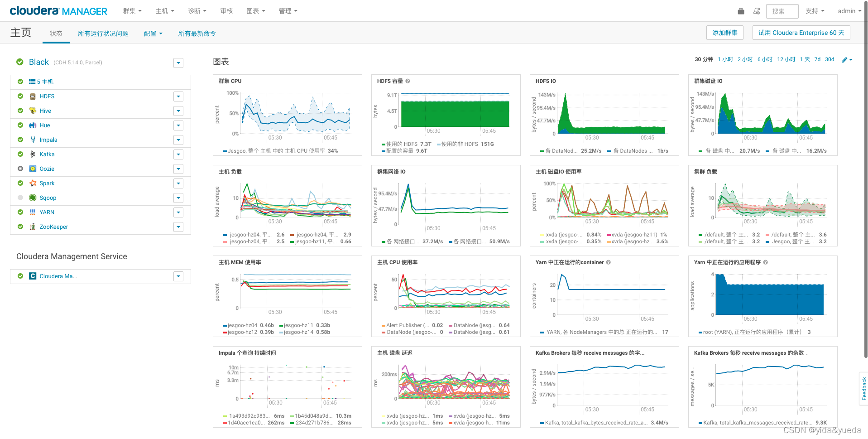The image size is (868, 439).
Task: Open the 诊断 menu
Action: (x=197, y=11)
